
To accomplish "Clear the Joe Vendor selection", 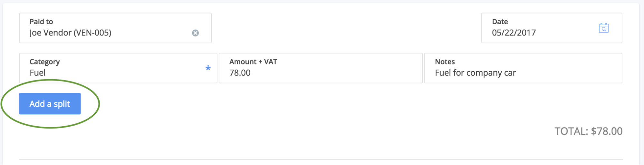I will (195, 33).
